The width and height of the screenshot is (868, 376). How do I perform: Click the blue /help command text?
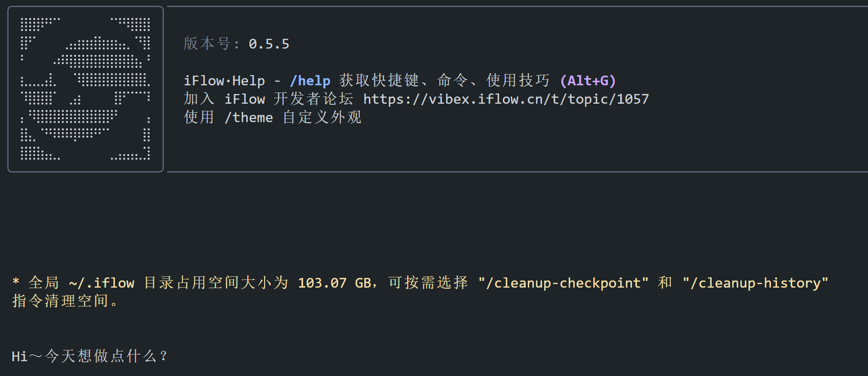click(x=310, y=81)
